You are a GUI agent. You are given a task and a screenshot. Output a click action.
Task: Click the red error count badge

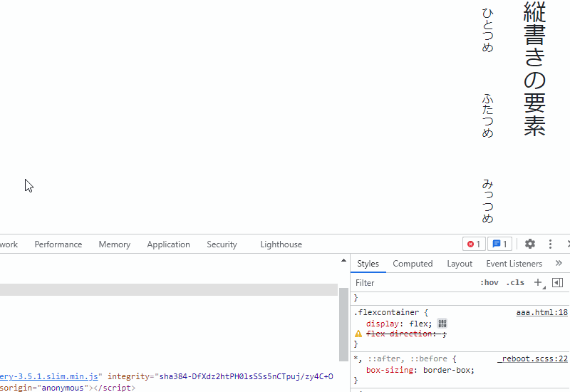point(474,244)
